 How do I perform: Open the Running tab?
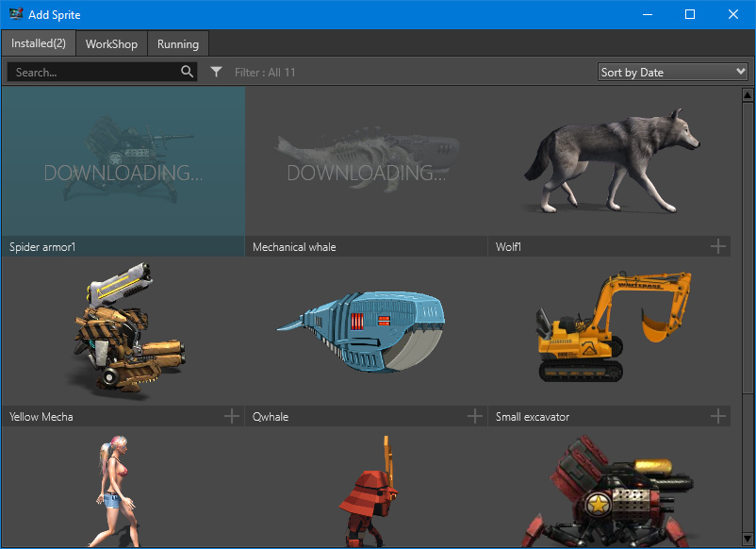click(178, 43)
